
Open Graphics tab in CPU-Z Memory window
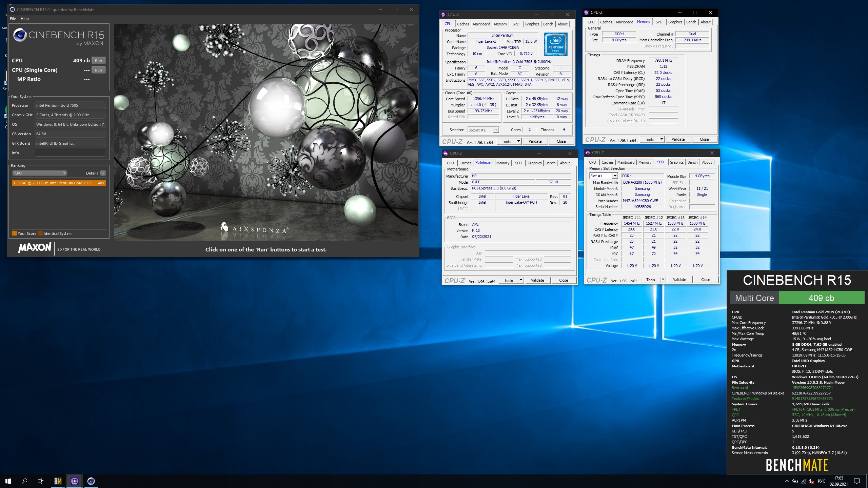click(675, 22)
